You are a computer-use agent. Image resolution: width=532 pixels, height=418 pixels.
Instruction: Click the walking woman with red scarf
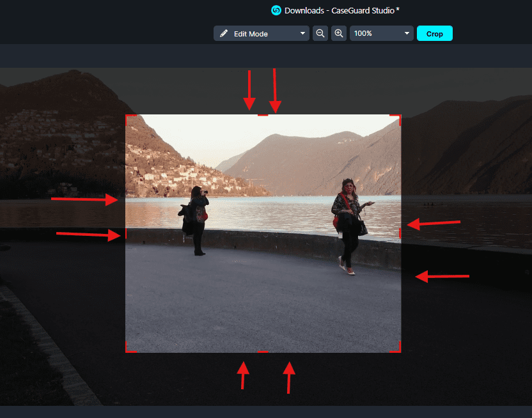pyautogui.click(x=347, y=225)
